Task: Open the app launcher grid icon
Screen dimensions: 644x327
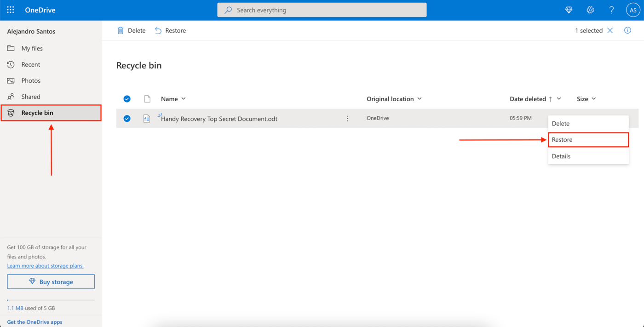Action: pos(11,10)
